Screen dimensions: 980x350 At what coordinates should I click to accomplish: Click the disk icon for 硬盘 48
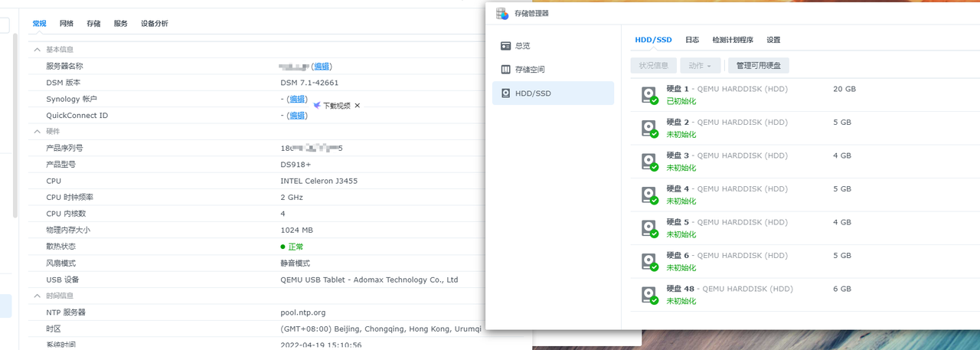[x=649, y=295]
